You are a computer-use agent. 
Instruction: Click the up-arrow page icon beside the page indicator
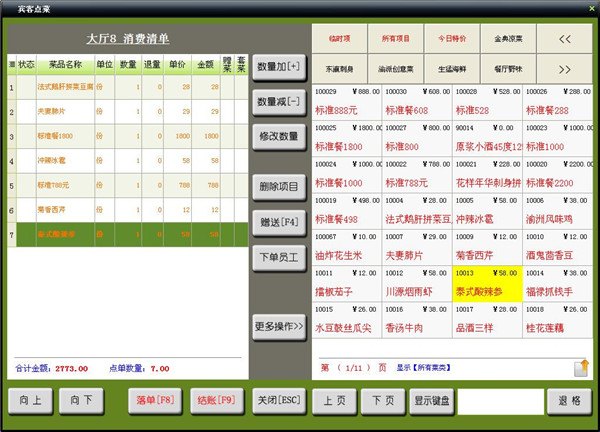pyautogui.click(x=581, y=368)
